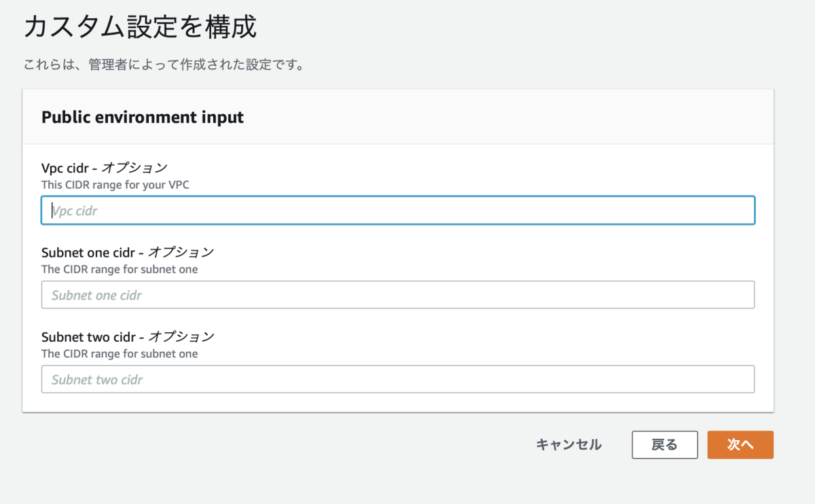
Task: Click the キャンセル cancel button
Action: pyautogui.click(x=568, y=445)
